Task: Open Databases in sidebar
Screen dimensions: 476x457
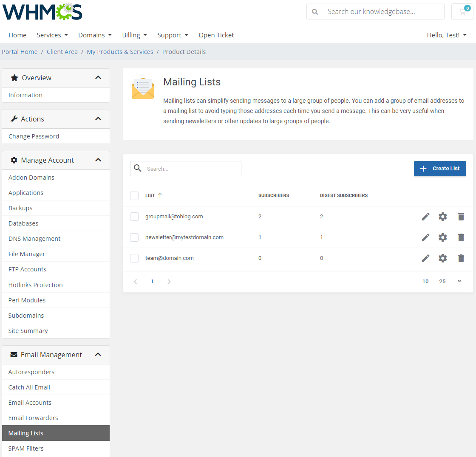Action: (x=56, y=223)
